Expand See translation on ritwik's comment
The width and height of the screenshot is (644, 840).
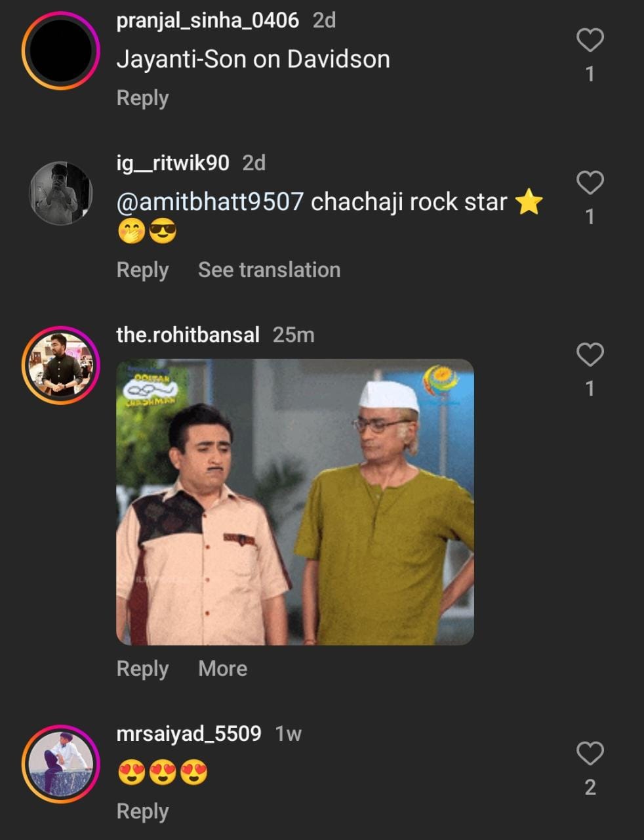269,270
